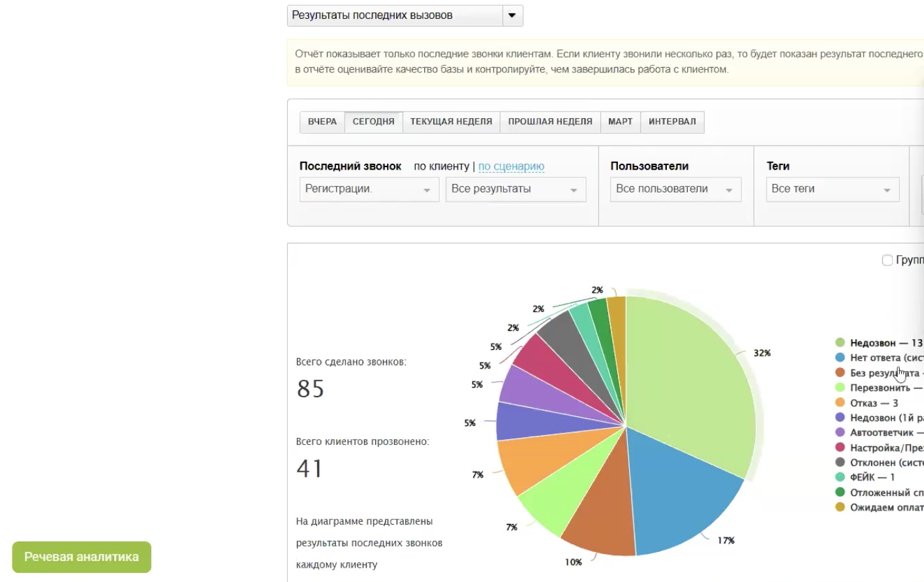
Task: Switch to the ВЧЕРА period tab
Action: click(322, 122)
